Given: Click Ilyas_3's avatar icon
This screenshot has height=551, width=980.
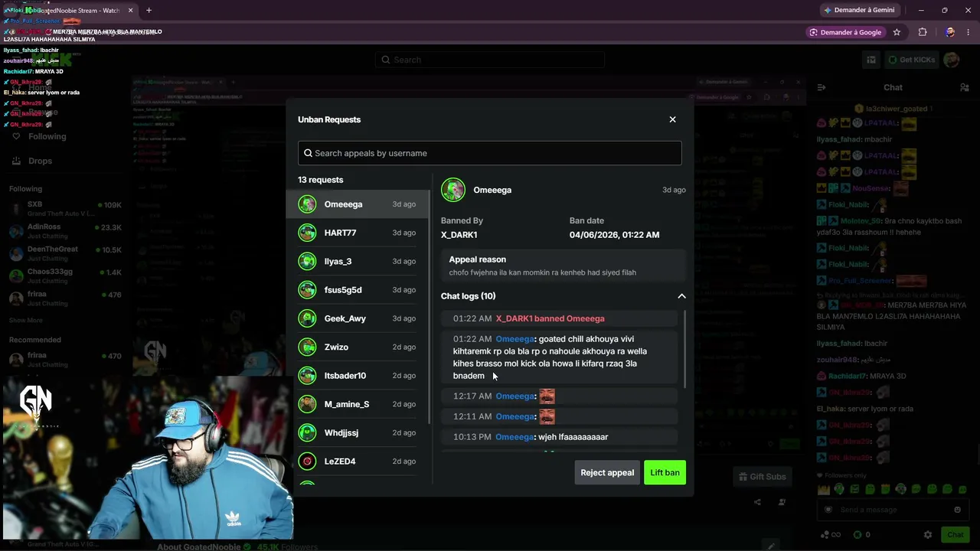Looking at the screenshot, I should pos(308,261).
